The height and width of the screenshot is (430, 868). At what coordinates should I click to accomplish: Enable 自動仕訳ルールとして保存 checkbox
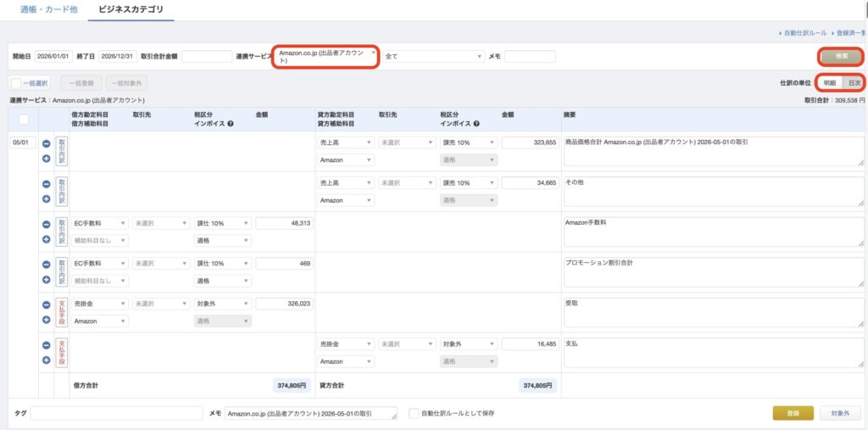click(x=414, y=413)
